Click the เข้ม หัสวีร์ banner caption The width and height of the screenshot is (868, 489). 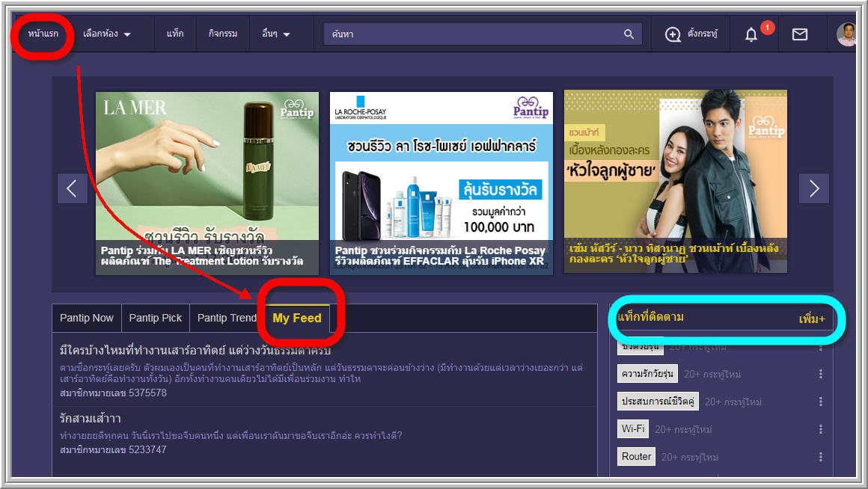673,253
